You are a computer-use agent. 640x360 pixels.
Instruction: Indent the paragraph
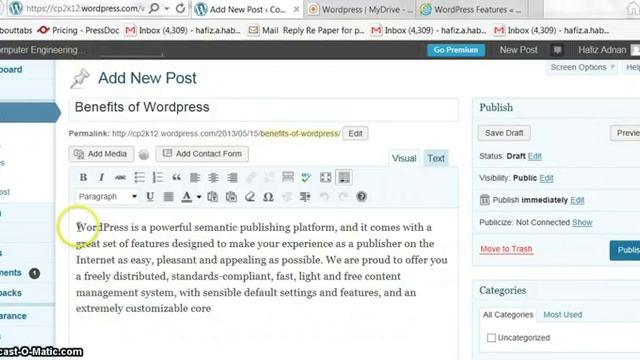[x=305, y=197]
